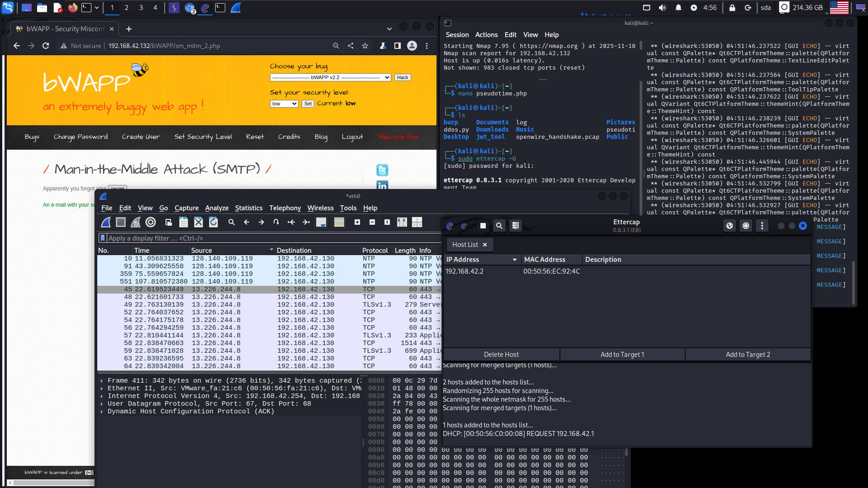Click the Wireshark find packet magnifier

coord(231,222)
